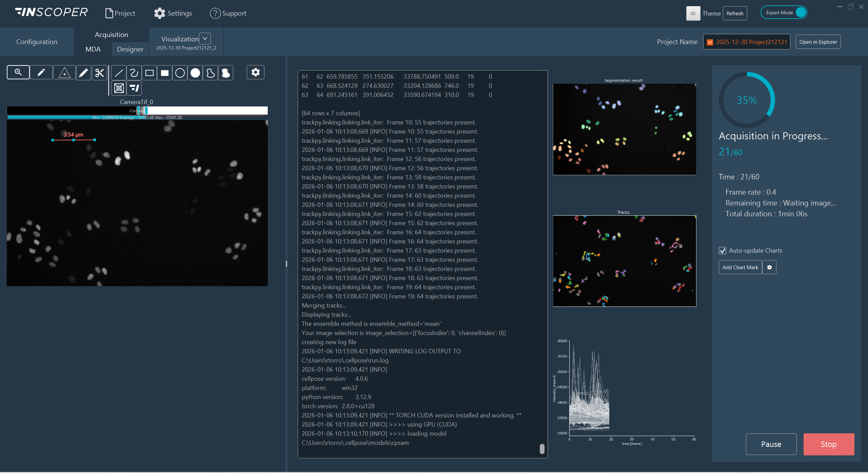868x473 pixels.
Task: Pick the filled circle shape tool
Action: tap(195, 73)
